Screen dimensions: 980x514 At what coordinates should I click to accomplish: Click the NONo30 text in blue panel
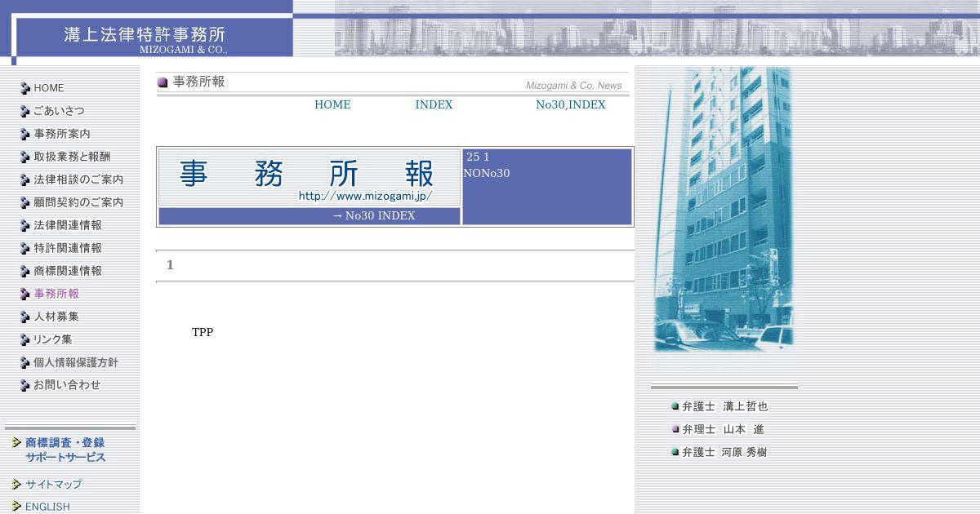[487, 173]
